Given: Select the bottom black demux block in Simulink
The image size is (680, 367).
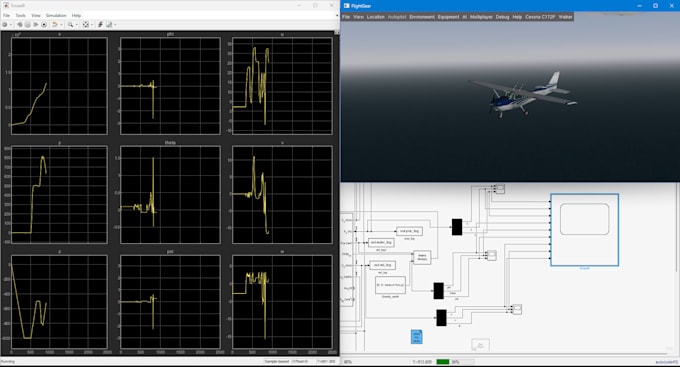Looking at the screenshot, I should click(441, 318).
